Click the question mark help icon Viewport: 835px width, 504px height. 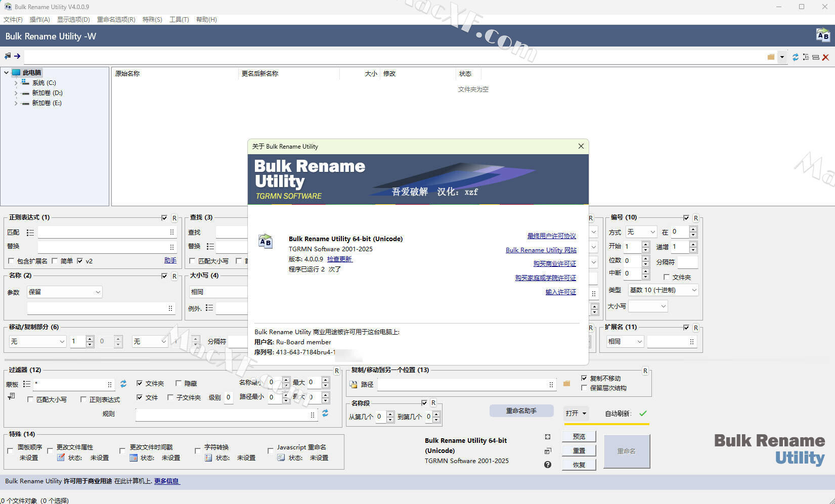548,465
